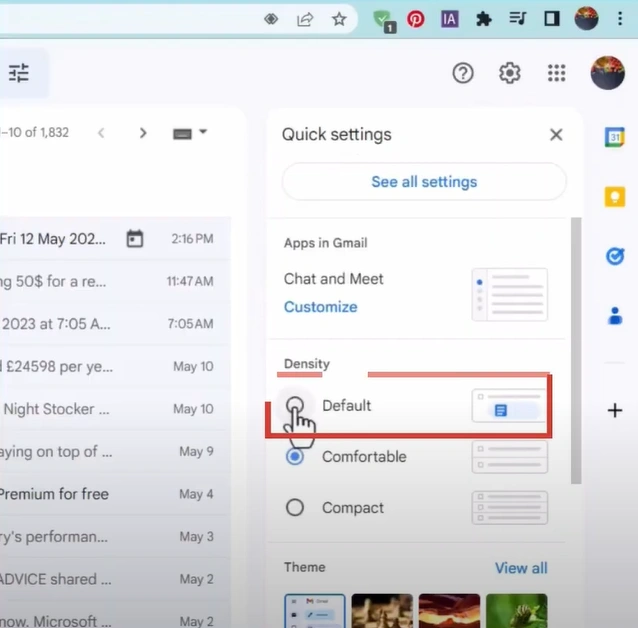
Task: Select the chess pieces theme thumbnail
Action: click(382, 611)
